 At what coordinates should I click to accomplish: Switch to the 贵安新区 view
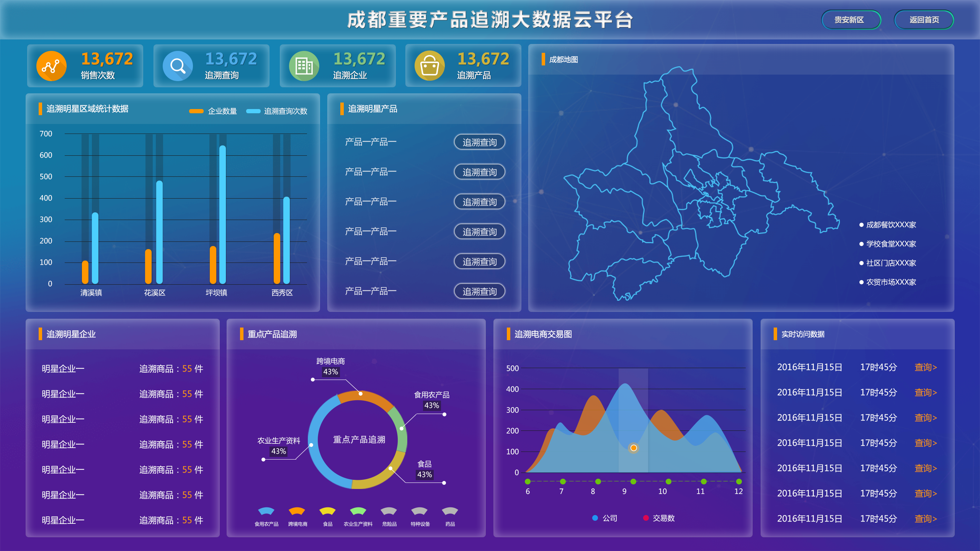pyautogui.click(x=851, y=20)
